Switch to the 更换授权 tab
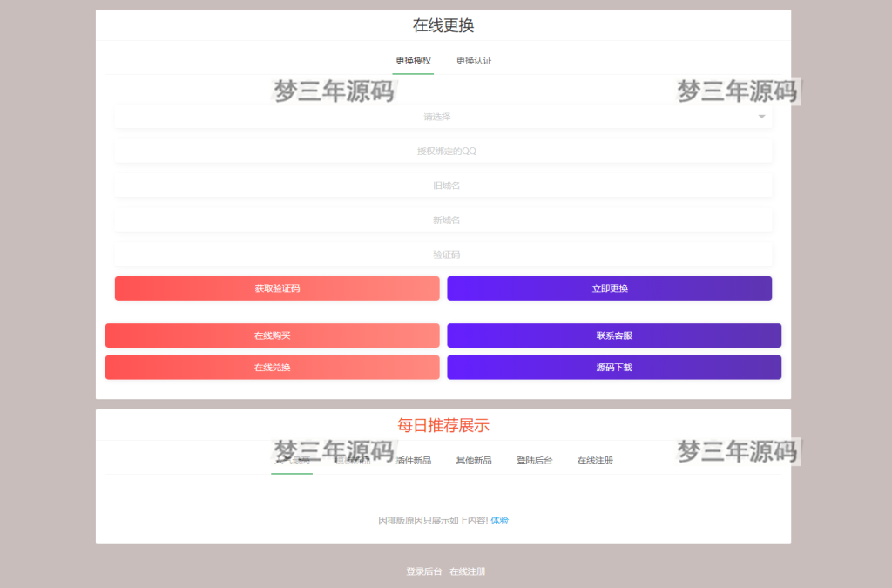This screenshot has height=588, width=892. click(x=413, y=61)
